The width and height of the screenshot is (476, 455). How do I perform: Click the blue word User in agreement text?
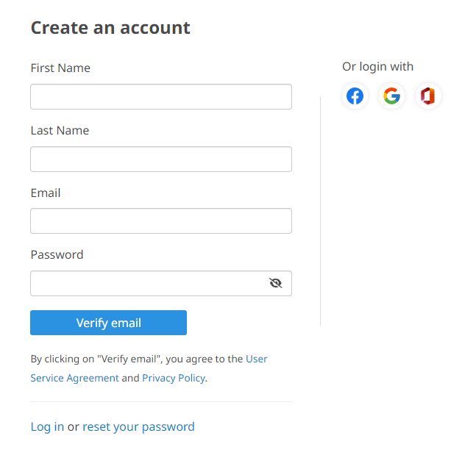[257, 359]
